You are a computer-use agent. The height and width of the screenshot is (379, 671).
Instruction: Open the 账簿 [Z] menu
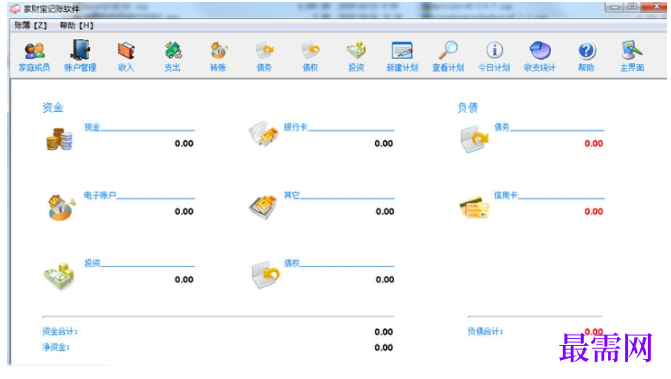pos(30,26)
